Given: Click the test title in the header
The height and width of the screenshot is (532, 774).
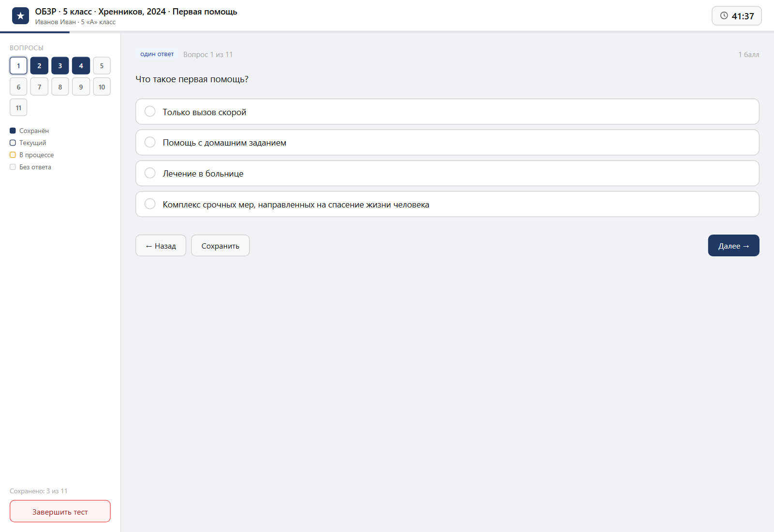Looking at the screenshot, I should coord(136,12).
